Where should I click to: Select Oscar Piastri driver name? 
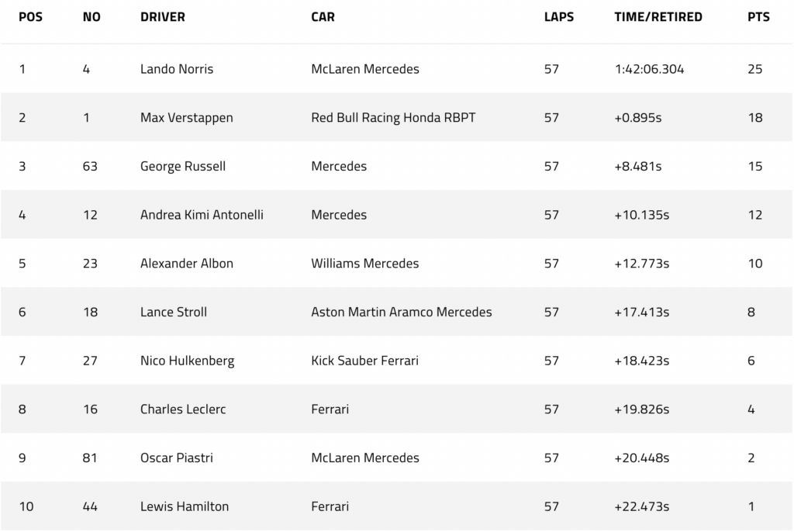(176, 458)
